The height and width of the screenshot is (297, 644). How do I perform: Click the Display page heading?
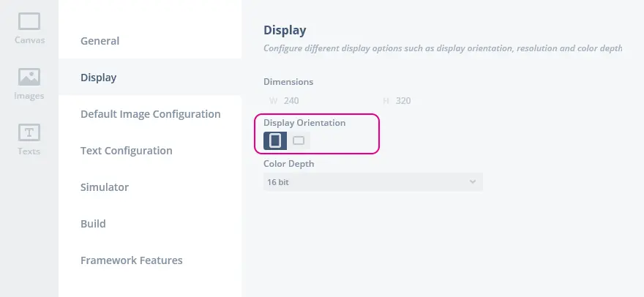[x=285, y=31]
